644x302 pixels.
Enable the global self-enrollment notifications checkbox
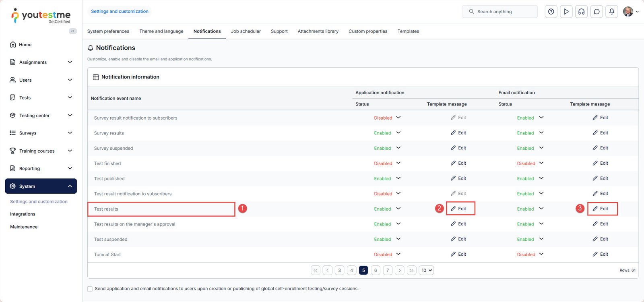coord(90,289)
